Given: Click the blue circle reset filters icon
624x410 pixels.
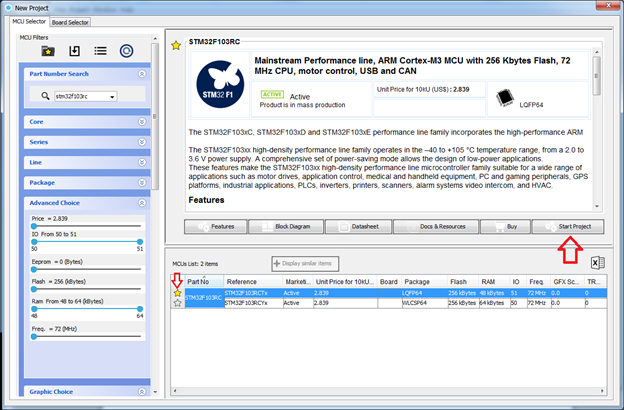Looking at the screenshot, I should pos(127,51).
